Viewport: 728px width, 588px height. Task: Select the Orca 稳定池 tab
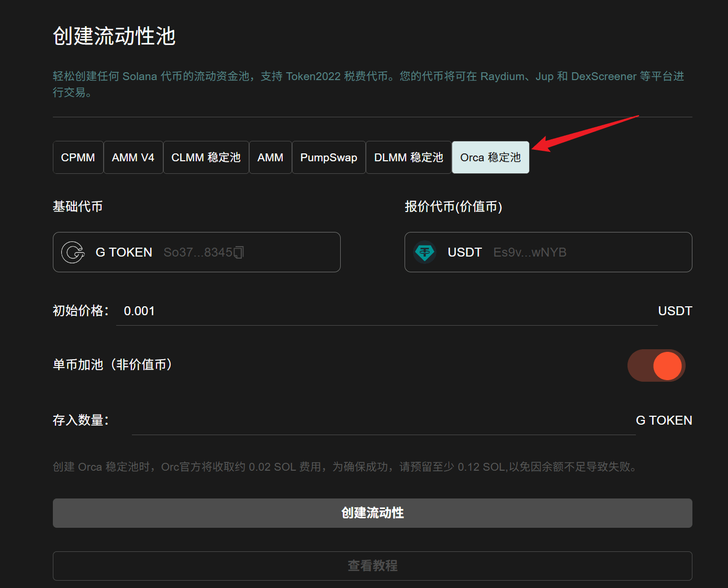tap(490, 157)
